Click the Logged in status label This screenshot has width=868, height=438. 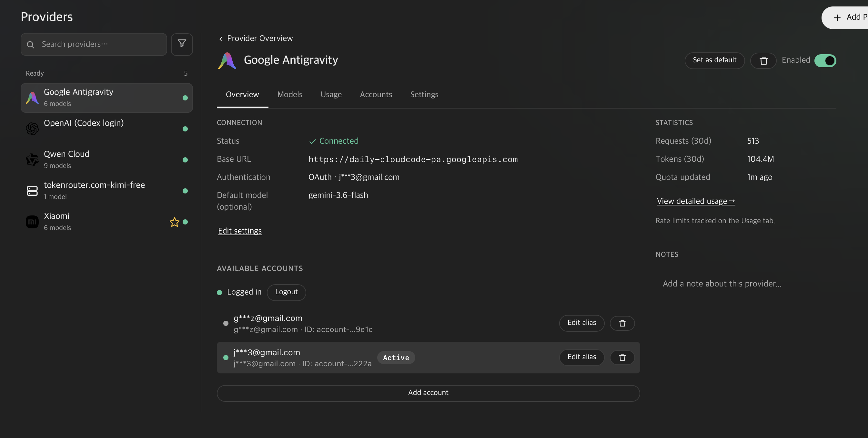(244, 292)
